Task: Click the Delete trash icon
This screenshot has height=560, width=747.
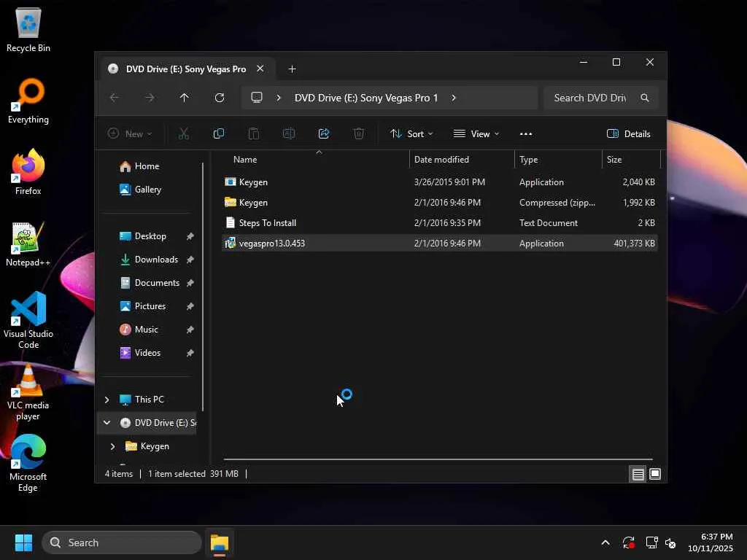Action: coord(359,134)
